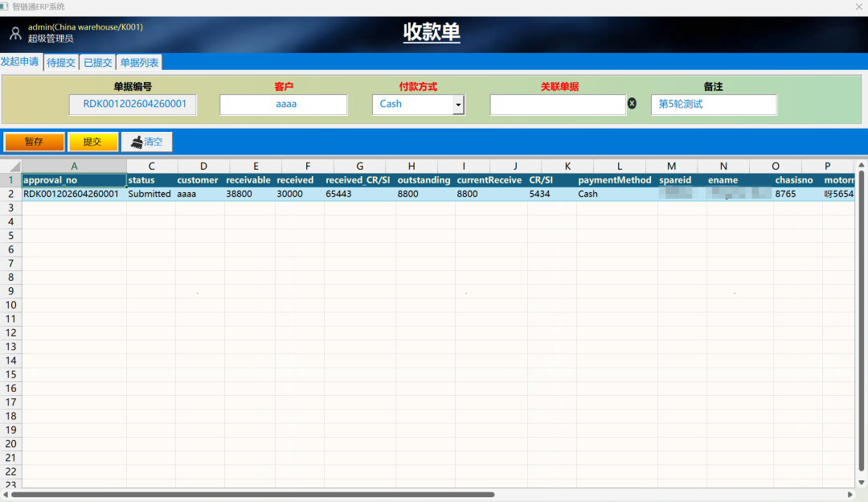Viewport: 868px width, 502px height.
Task: Click the 8765 chasisno cell
Action: [x=798, y=194]
